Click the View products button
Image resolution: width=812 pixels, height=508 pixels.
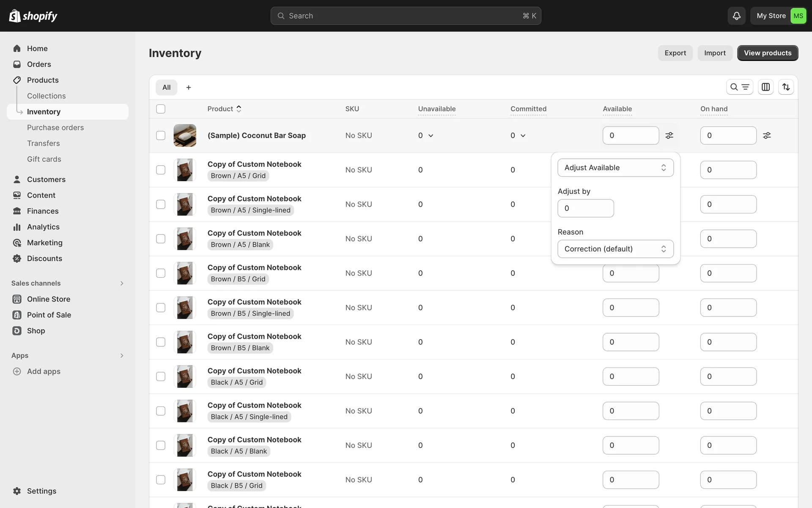pyautogui.click(x=767, y=53)
